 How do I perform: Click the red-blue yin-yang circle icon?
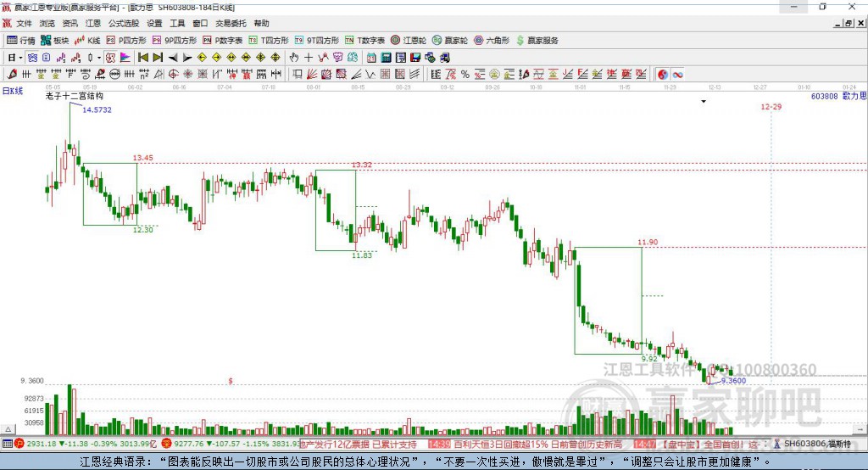tap(663, 75)
